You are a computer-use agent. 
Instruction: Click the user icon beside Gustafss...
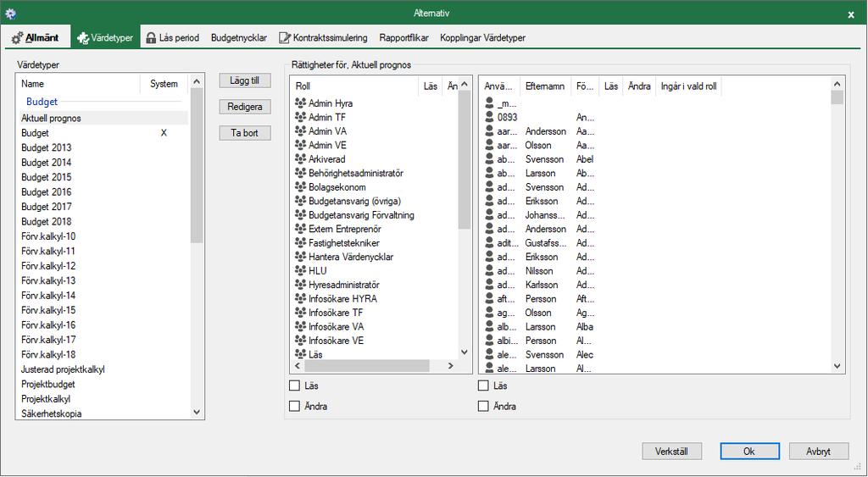pos(489,243)
